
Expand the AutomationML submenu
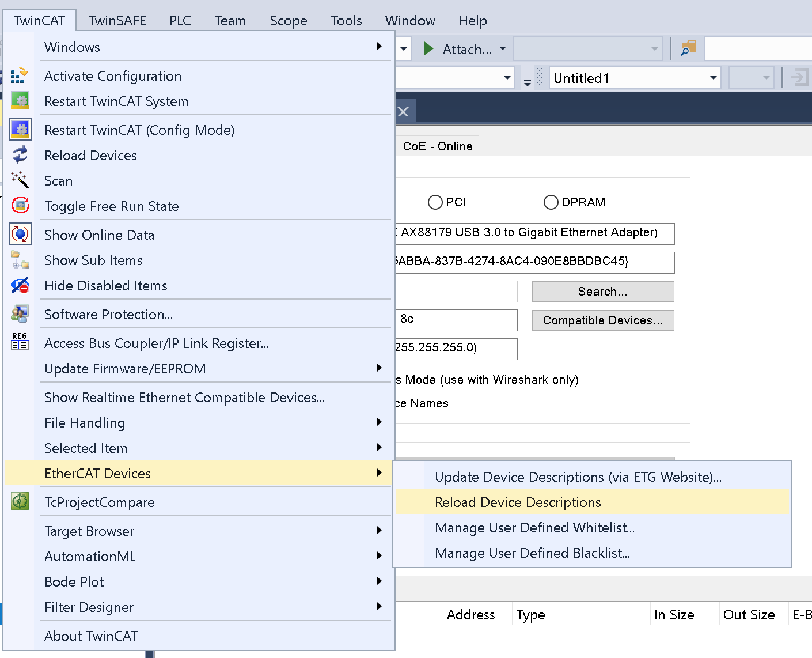point(379,555)
